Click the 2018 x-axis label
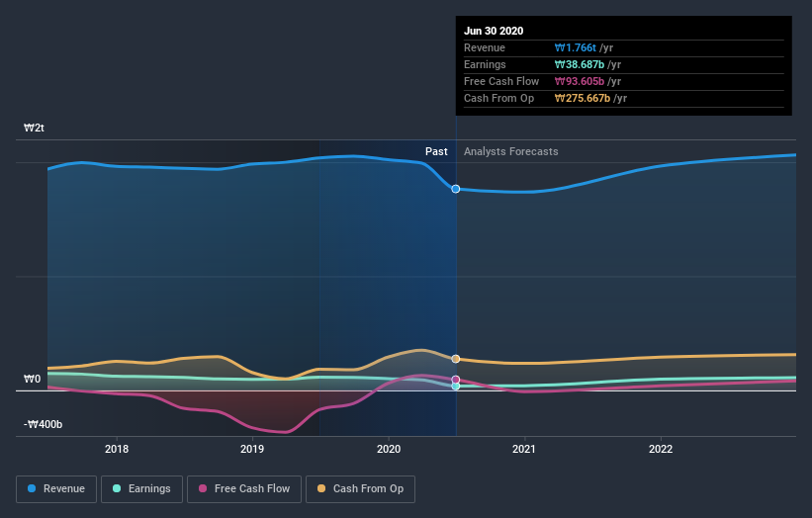Image resolution: width=812 pixels, height=518 pixels. 117,449
